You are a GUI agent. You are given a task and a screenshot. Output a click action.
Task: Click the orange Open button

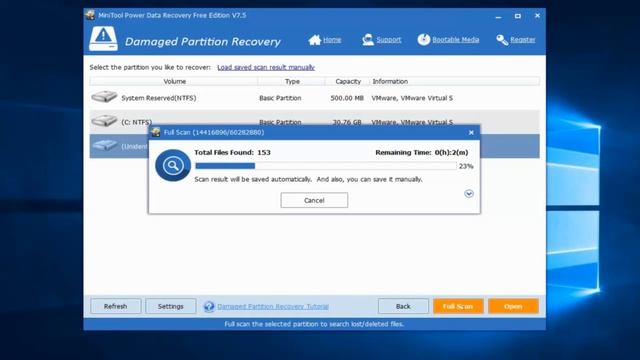513,306
